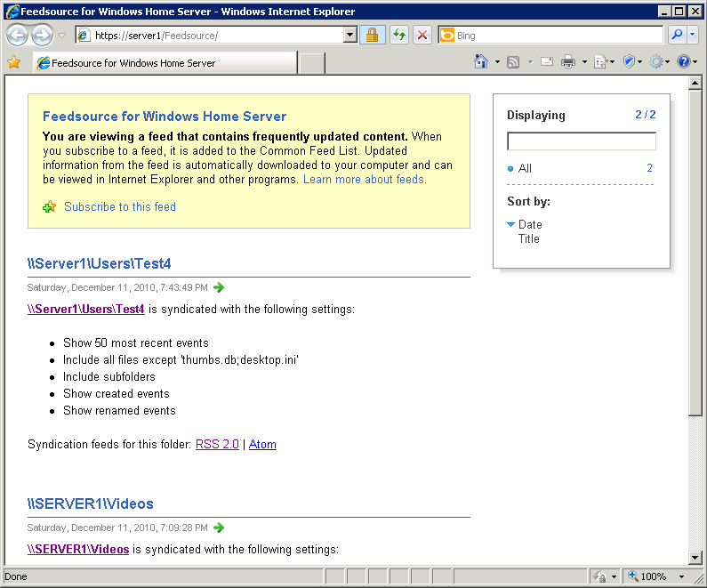
Task: Click green arrow beside 7:09:28 PM date
Action: [219, 528]
